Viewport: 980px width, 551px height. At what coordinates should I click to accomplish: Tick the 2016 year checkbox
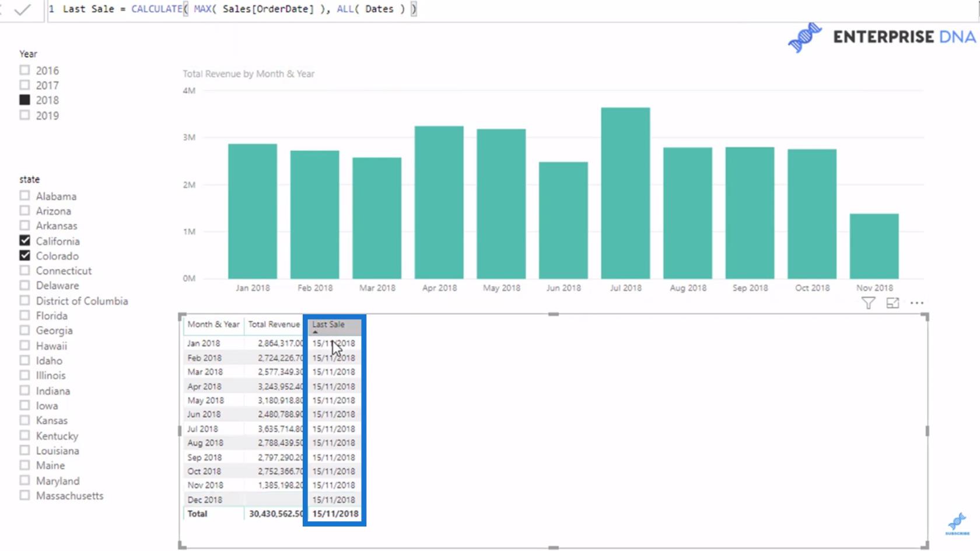click(x=24, y=70)
